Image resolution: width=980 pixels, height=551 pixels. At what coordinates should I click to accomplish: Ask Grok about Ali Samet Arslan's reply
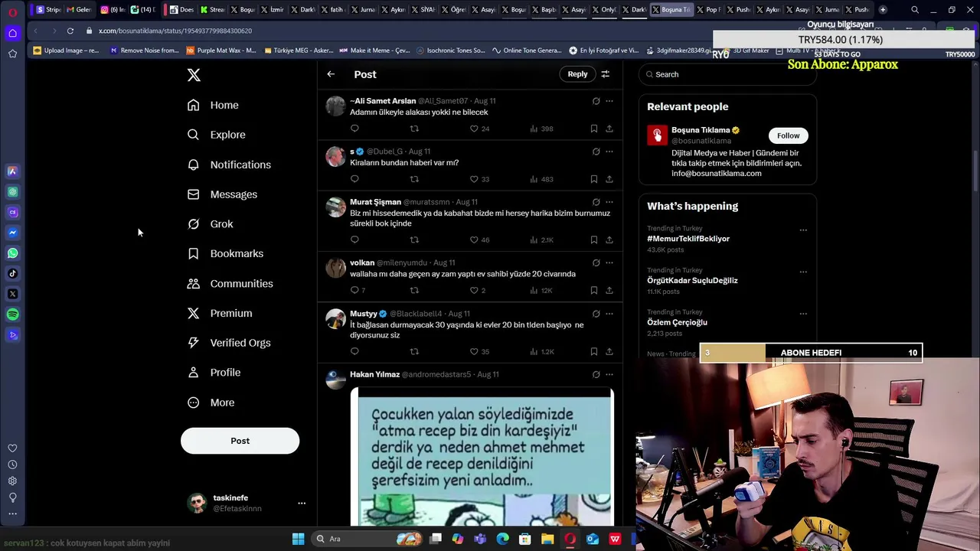point(596,101)
